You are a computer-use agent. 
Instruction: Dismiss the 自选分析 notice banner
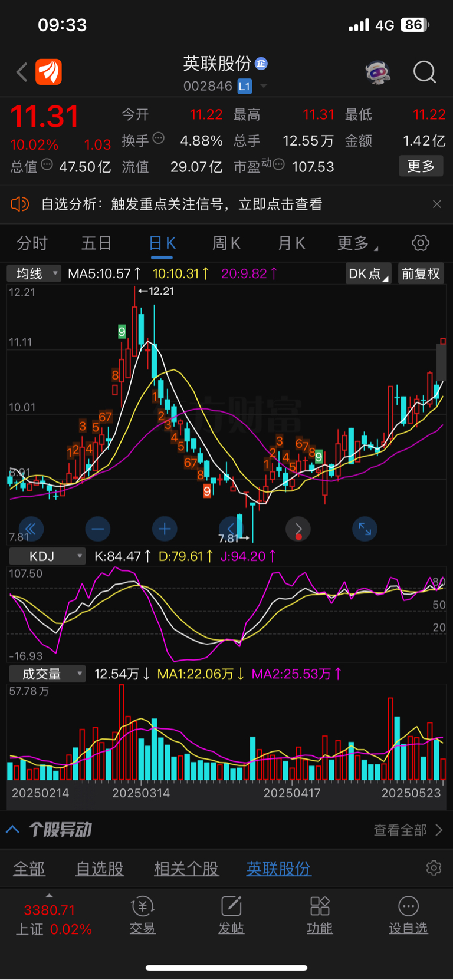(x=437, y=204)
